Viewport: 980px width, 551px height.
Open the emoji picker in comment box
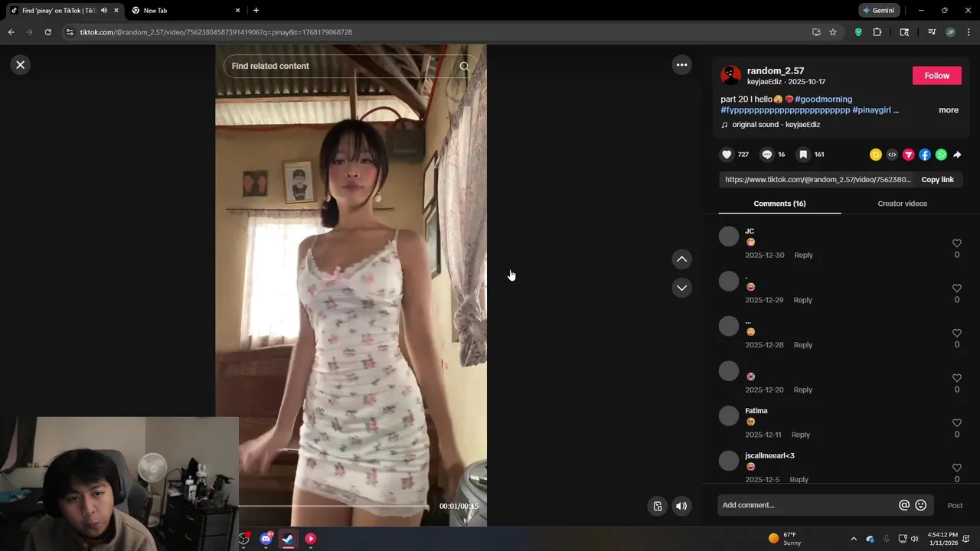pyautogui.click(x=920, y=505)
